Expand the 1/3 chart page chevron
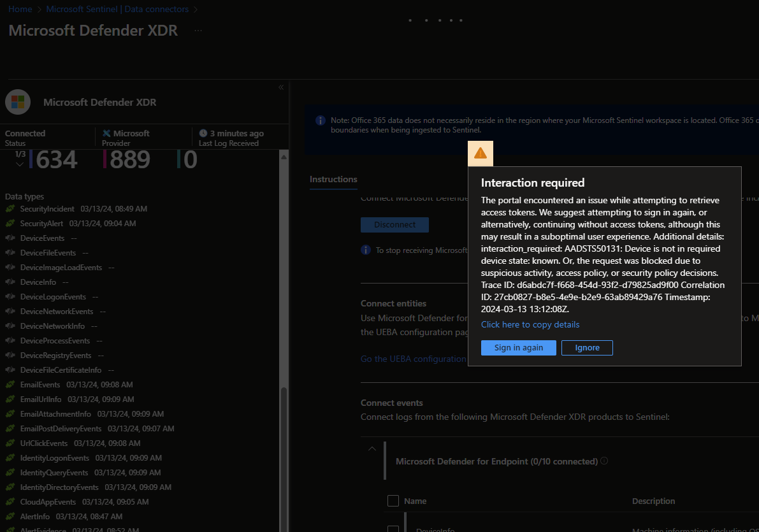 point(20,164)
